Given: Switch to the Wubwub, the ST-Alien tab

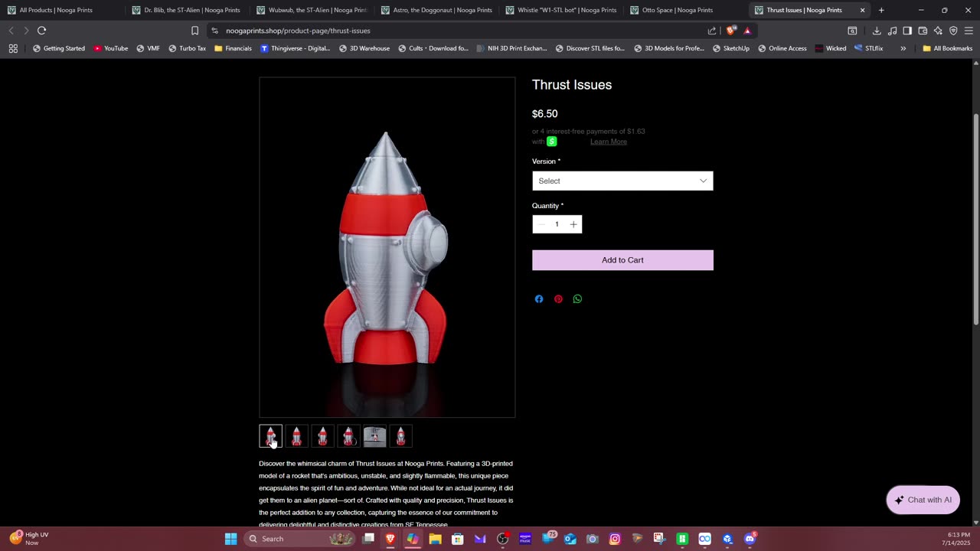Looking at the screenshot, I should pos(311,10).
